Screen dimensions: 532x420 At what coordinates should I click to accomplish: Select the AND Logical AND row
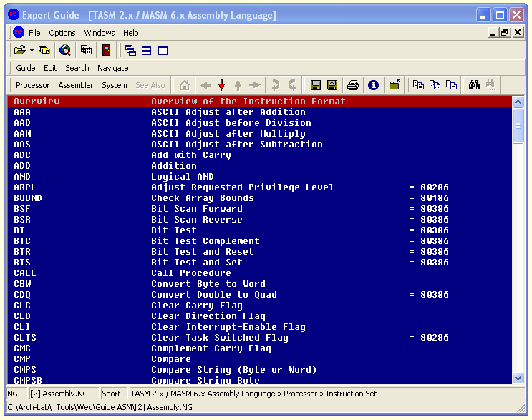point(259,176)
